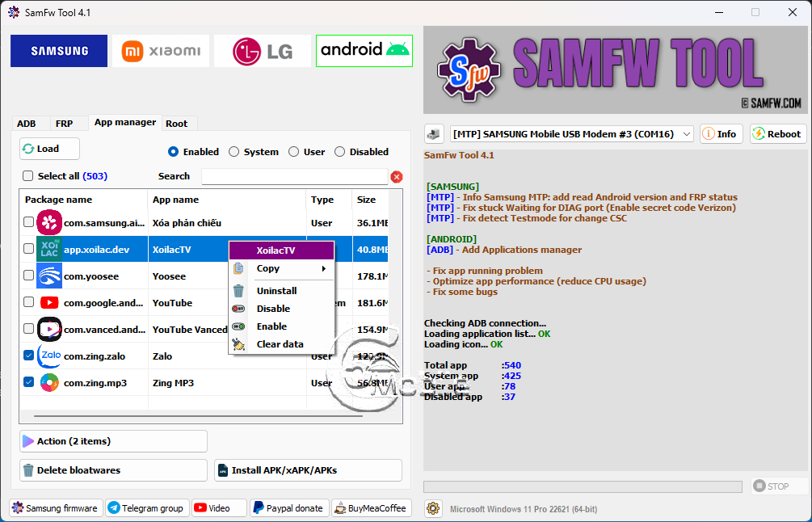Select the User radio button
The image size is (812, 522).
pyautogui.click(x=293, y=152)
